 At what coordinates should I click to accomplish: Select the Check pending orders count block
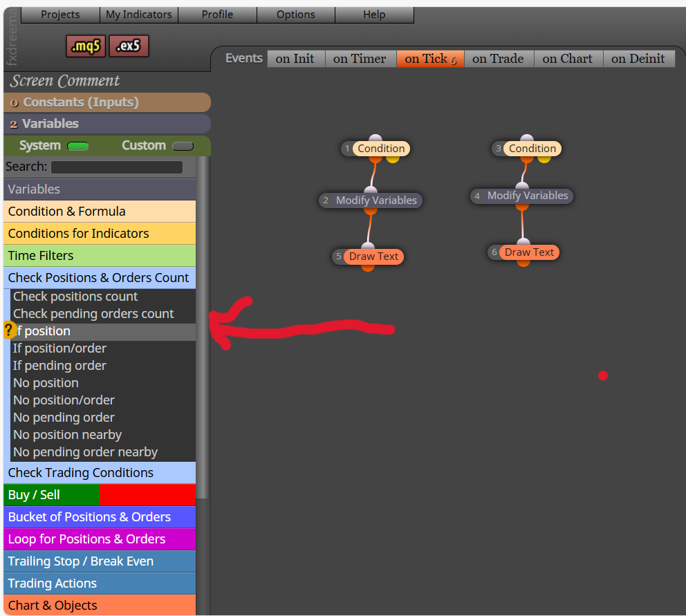pyautogui.click(x=103, y=314)
